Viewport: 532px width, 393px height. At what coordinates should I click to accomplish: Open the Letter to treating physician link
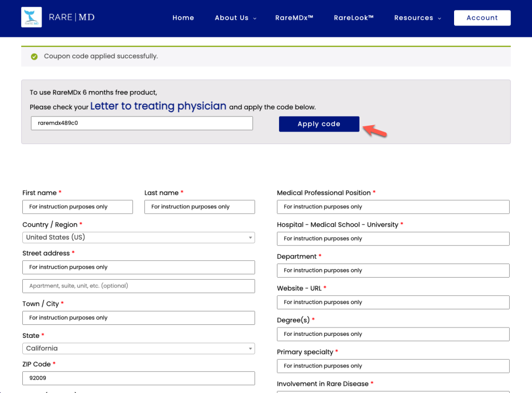point(158,106)
